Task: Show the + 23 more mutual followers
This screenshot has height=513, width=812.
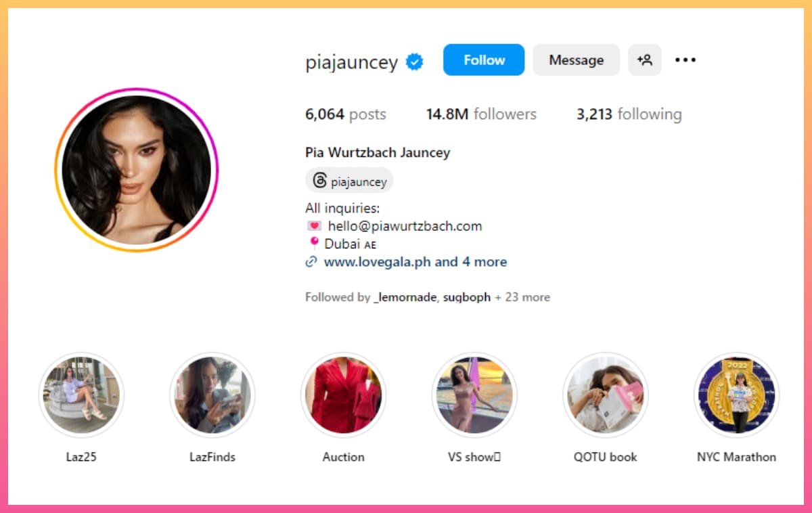Action: pos(522,297)
